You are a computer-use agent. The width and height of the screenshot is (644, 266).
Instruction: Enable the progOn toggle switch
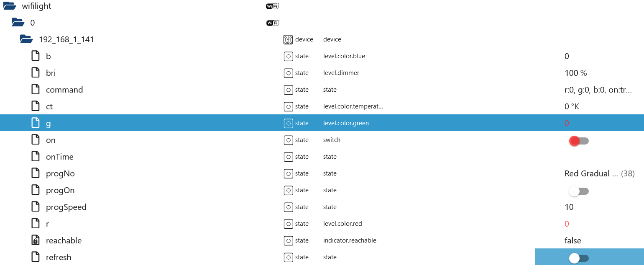tap(579, 191)
